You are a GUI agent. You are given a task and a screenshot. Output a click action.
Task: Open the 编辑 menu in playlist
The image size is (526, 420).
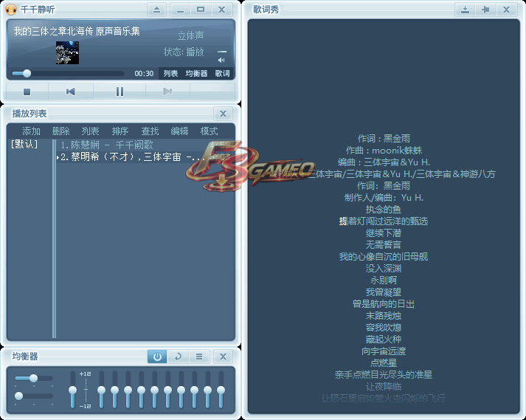tap(179, 131)
